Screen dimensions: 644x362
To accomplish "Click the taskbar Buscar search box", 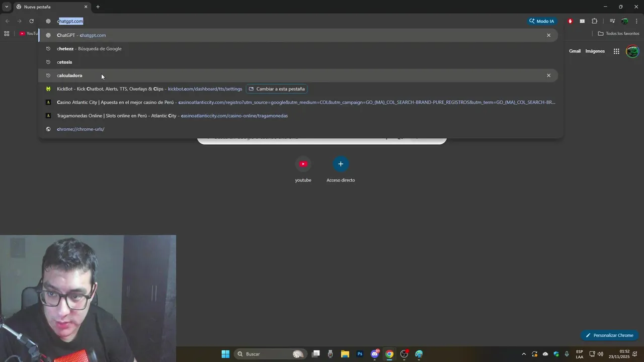I will click(271, 354).
